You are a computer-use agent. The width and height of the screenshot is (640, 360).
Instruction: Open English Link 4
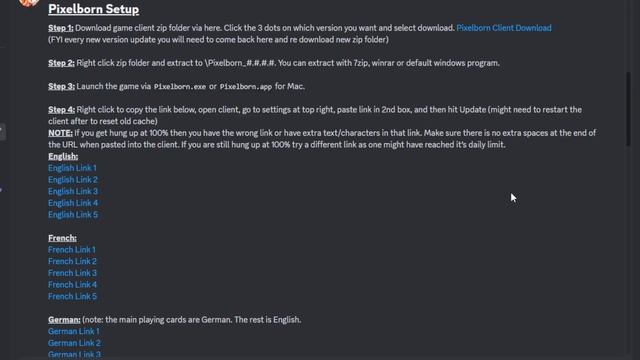click(73, 203)
